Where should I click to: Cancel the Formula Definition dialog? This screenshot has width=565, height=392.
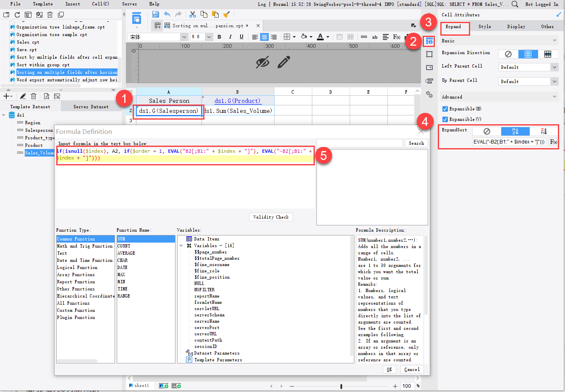pos(412,369)
